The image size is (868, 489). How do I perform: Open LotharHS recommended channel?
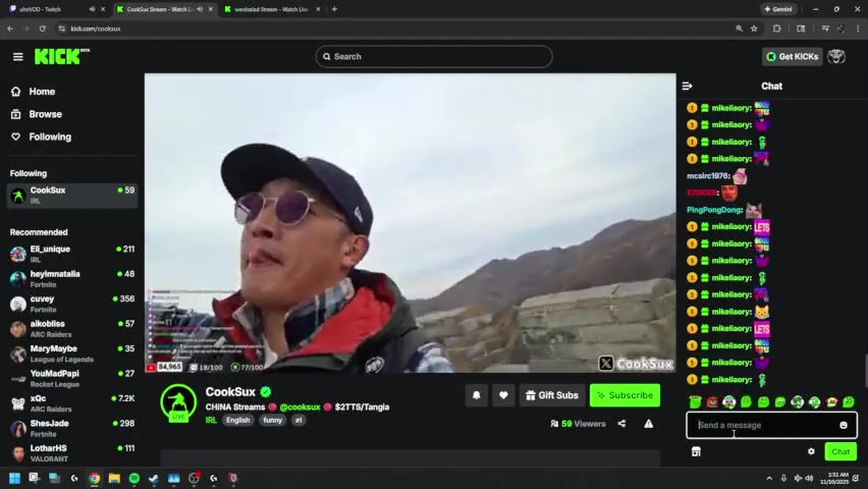point(72,453)
